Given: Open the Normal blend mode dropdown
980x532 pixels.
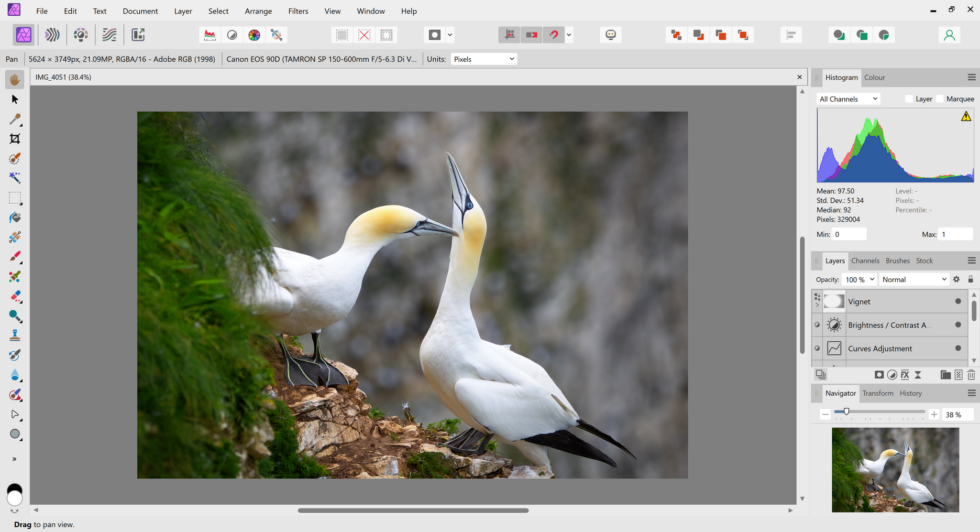Looking at the screenshot, I should pos(914,279).
